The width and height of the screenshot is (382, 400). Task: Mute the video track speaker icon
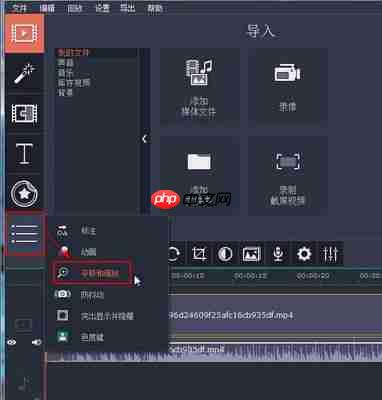pos(37,342)
